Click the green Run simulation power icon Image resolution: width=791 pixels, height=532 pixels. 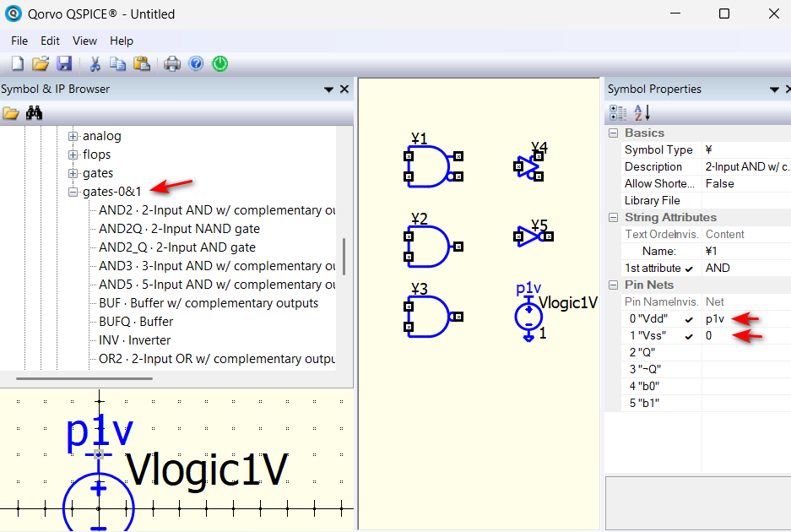(x=219, y=63)
